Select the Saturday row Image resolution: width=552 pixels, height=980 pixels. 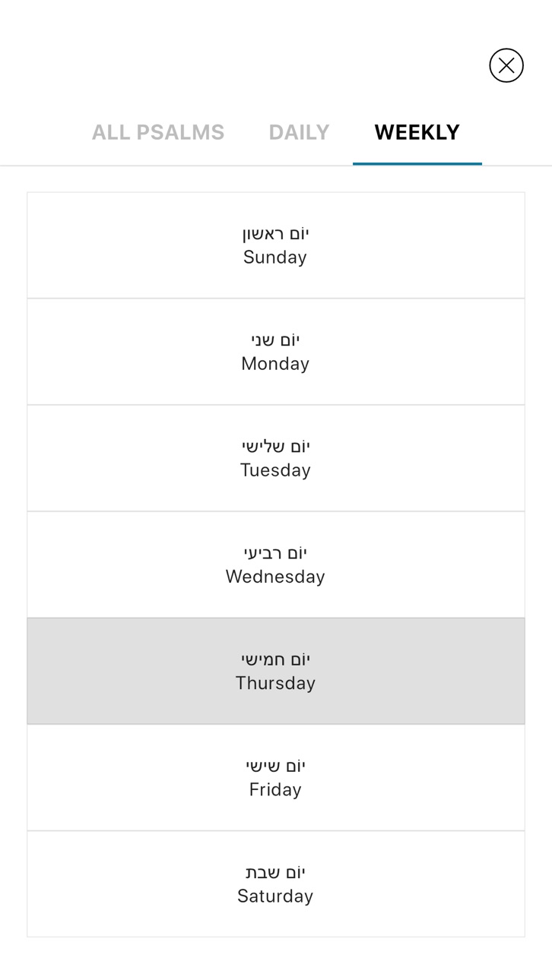276,884
